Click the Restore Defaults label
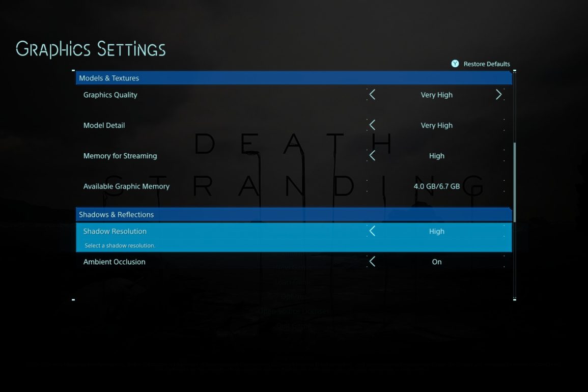The height and width of the screenshot is (392, 588). pos(487,64)
